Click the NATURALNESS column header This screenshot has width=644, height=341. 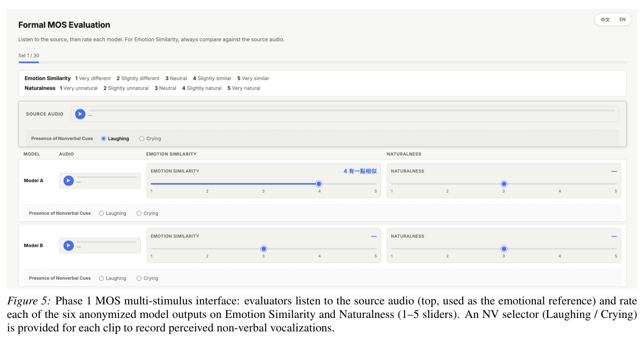pos(404,154)
